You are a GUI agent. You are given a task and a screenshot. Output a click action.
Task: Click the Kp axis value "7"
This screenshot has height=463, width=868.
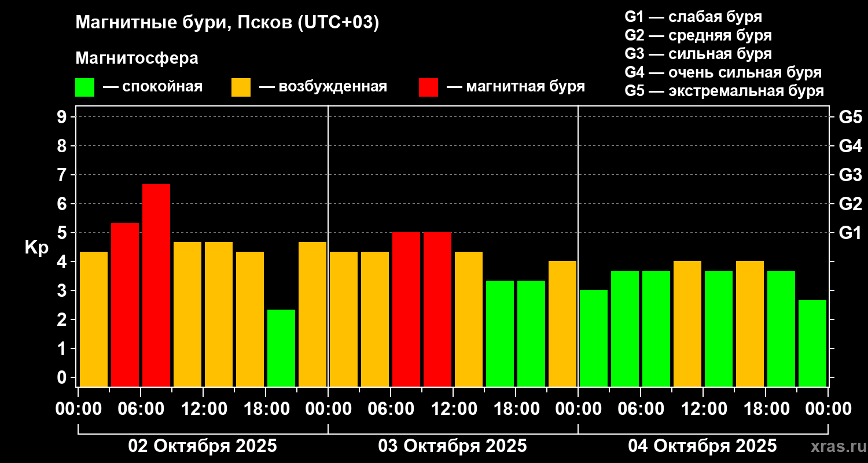(x=63, y=175)
